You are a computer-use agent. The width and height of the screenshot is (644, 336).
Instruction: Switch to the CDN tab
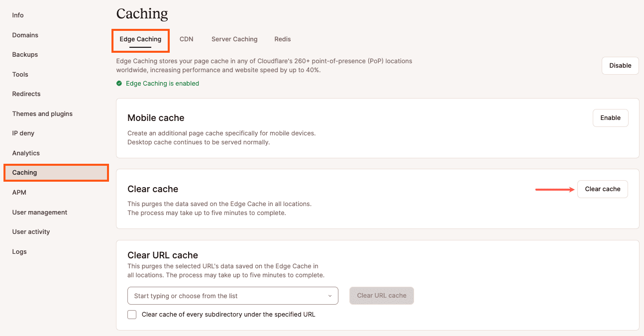tap(187, 39)
